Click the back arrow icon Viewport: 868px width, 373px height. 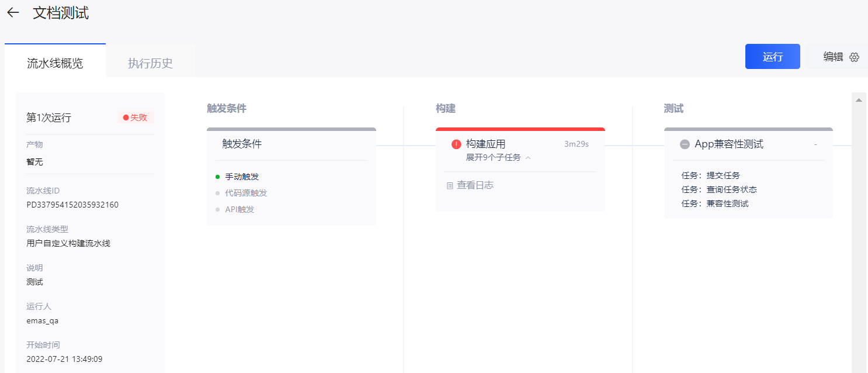pyautogui.click(x=13, y=13)
